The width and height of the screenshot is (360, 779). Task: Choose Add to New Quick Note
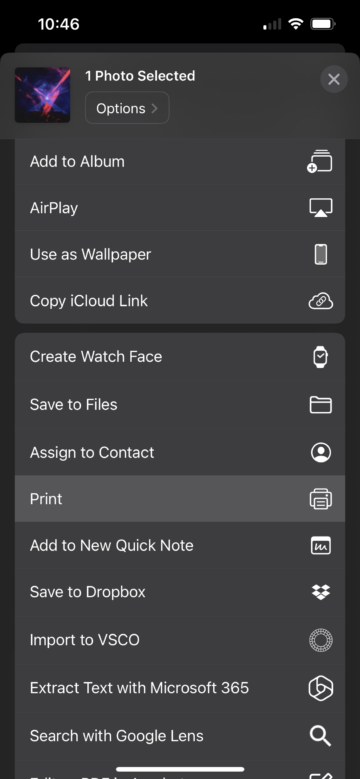[180, 545]
